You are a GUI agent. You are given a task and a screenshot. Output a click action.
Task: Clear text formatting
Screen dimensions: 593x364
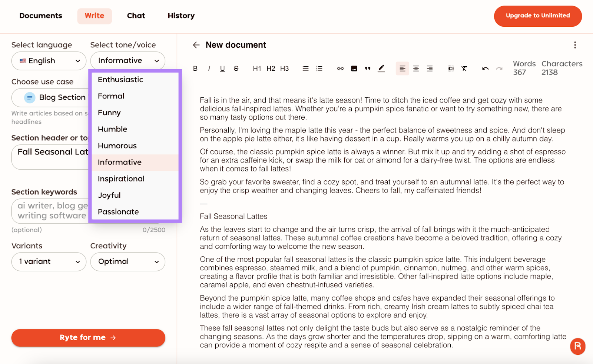[464, 69]
